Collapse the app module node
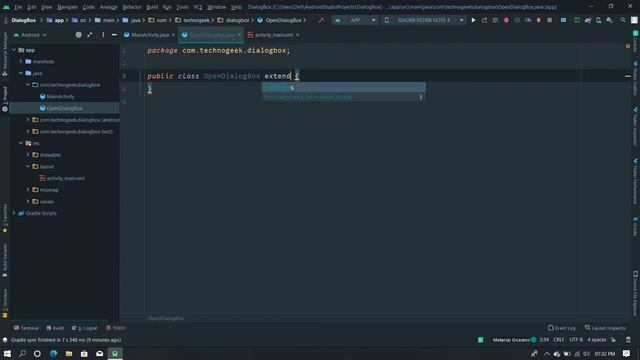This screenshot has height=360, width=640. (14, 50)
